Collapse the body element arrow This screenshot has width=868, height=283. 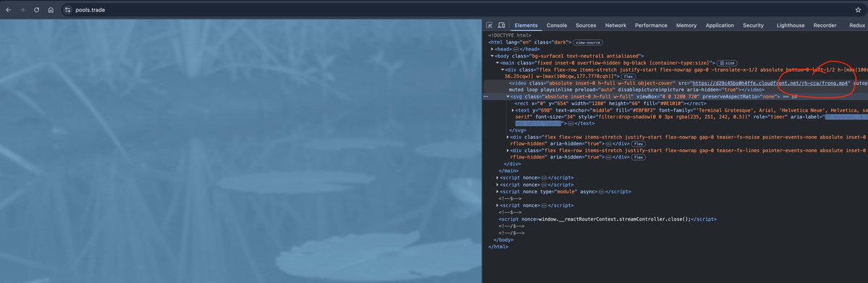[x=492, y=56]
